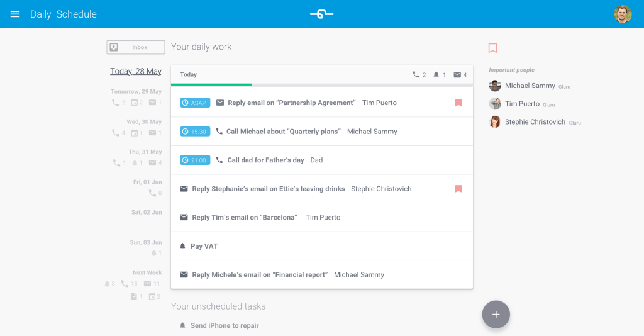Click the bookmark outline icon above Important people

tap(493, 48)
